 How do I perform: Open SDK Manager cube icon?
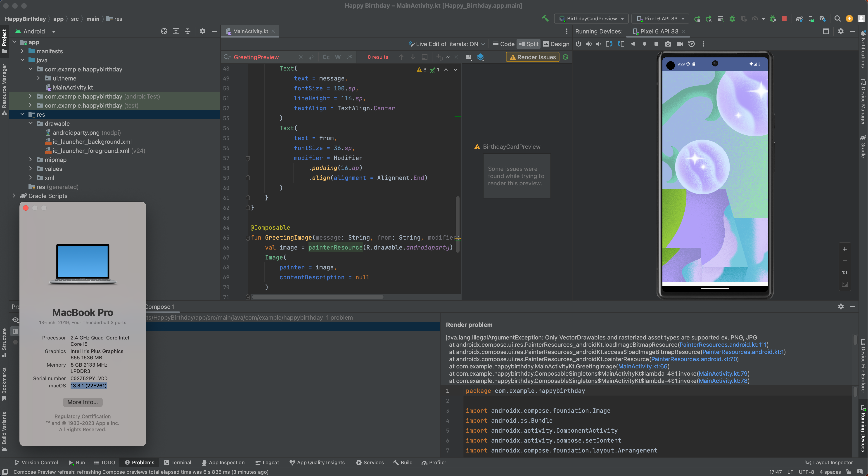pyautogui.click(x=823, y=19)
